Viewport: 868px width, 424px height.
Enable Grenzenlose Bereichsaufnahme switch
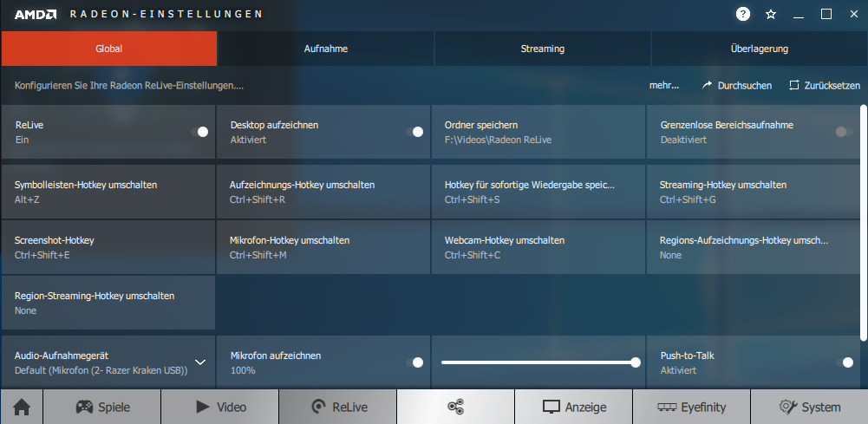(x=845, y=132)
